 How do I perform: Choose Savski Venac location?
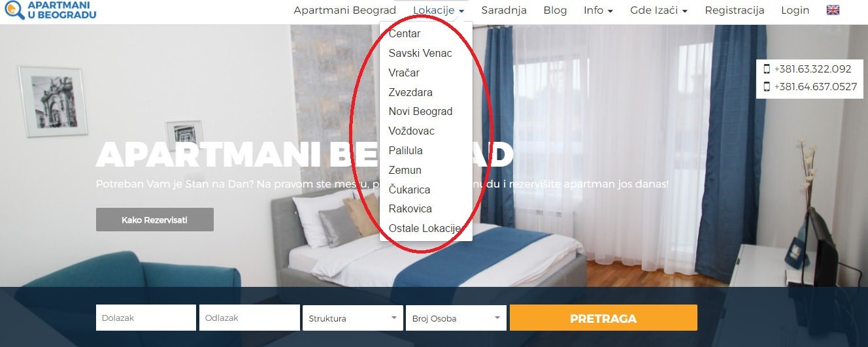pos(420,54)
